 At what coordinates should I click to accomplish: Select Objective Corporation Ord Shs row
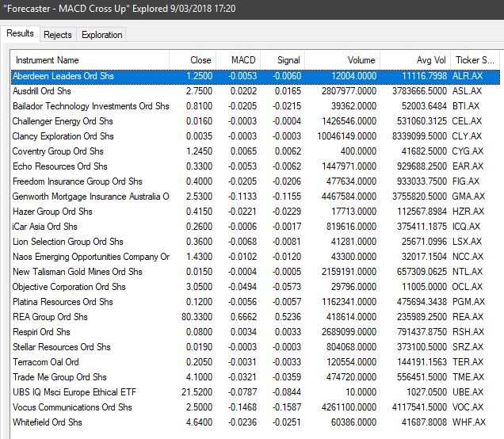point(255,287)
